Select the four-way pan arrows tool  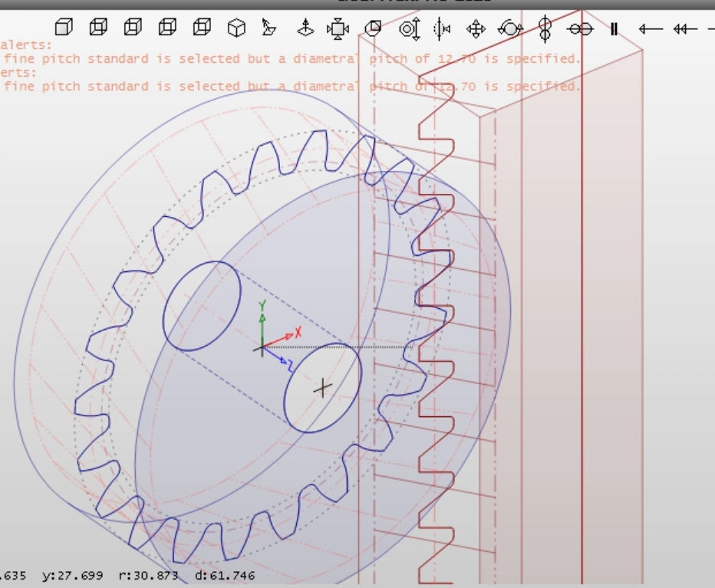(x=476, y=29)
